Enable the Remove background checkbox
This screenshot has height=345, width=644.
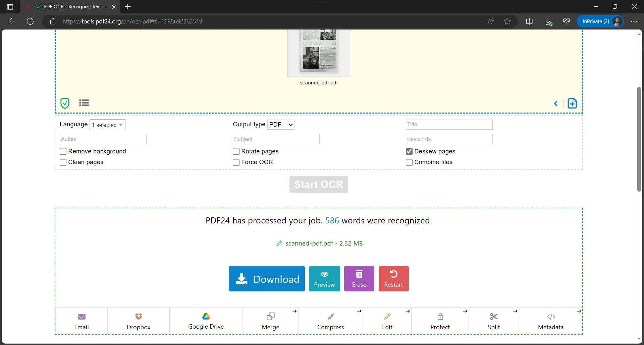pyautogui.click(x=63, y=151)
